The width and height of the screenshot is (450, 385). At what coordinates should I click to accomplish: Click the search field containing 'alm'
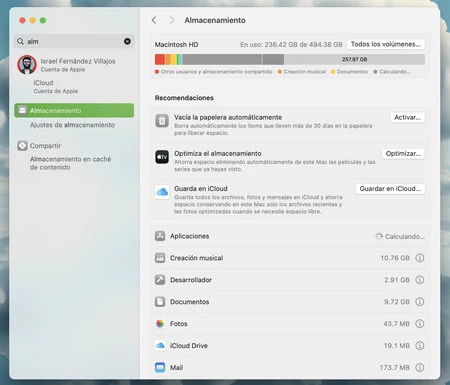click(x=74, y=41)
